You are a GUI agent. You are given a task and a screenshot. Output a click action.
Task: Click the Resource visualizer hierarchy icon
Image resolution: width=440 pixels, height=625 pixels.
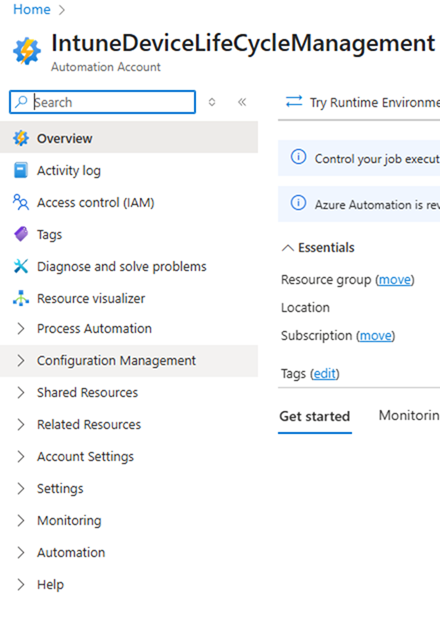point(21,298)
